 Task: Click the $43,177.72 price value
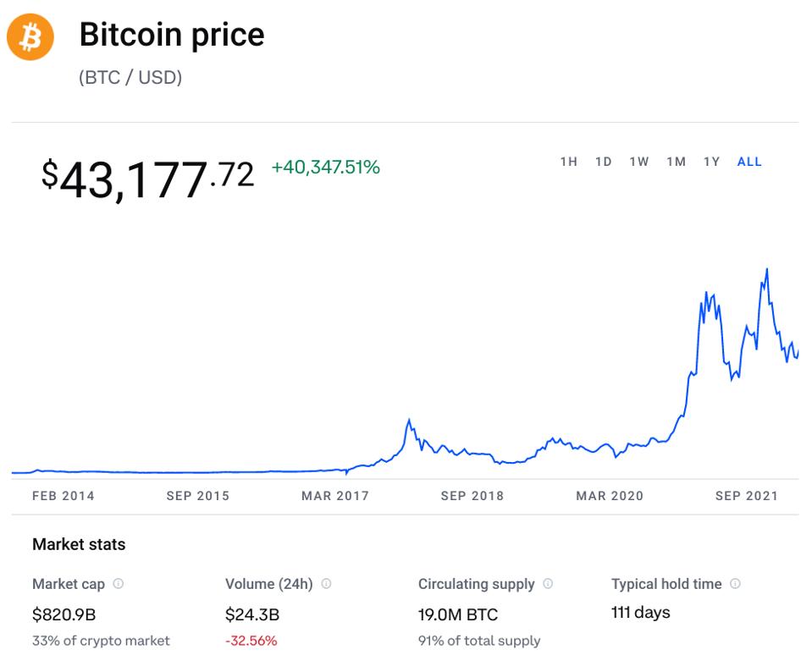147,179
